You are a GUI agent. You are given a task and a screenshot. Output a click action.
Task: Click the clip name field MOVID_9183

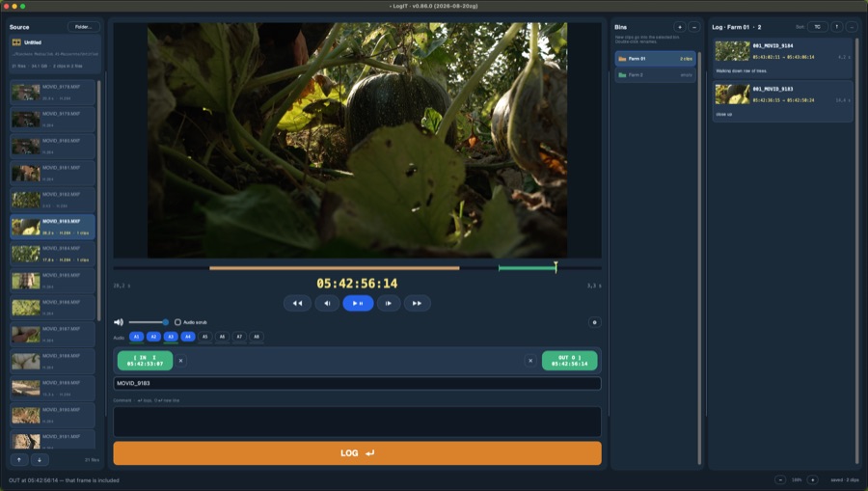click(357, 383)
